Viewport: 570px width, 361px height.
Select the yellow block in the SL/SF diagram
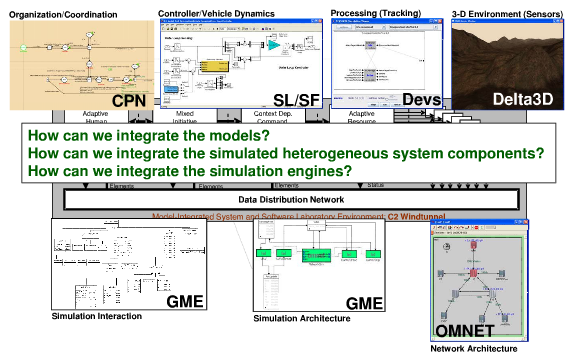tap(214, 66)
